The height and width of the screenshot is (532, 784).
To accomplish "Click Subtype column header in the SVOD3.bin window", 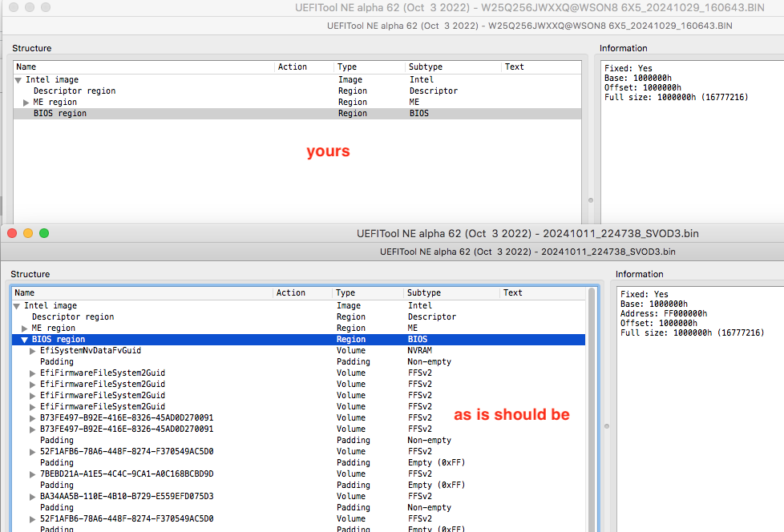I will coord(451,292).
